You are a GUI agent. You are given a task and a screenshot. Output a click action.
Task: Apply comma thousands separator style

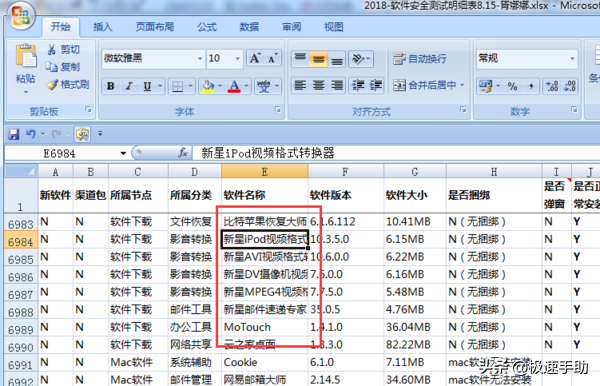531,86
